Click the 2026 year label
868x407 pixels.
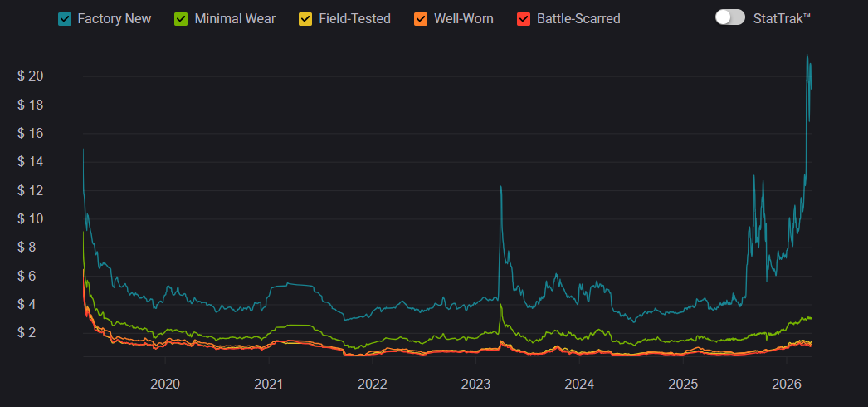pyautogui.click(x=786, y=385)
